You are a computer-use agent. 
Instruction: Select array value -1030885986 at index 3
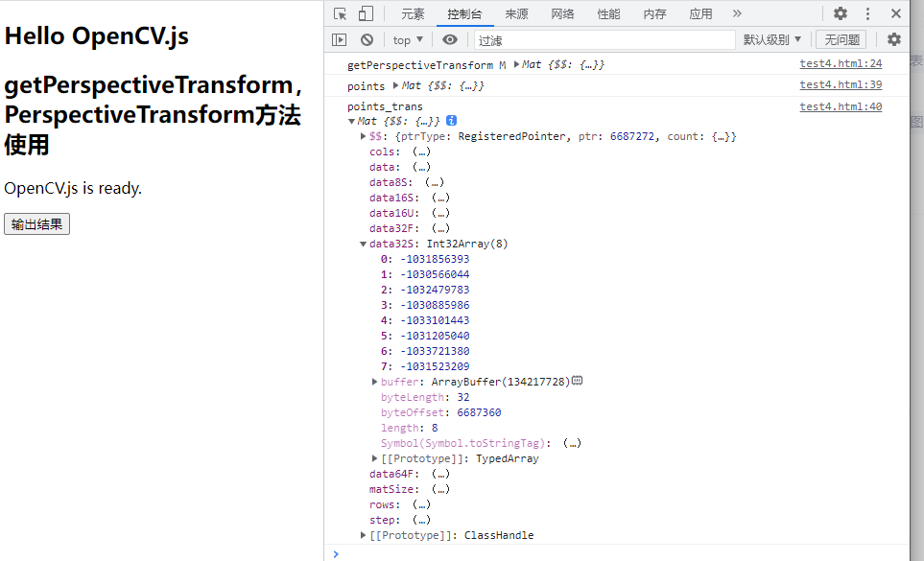pos(435,305)
